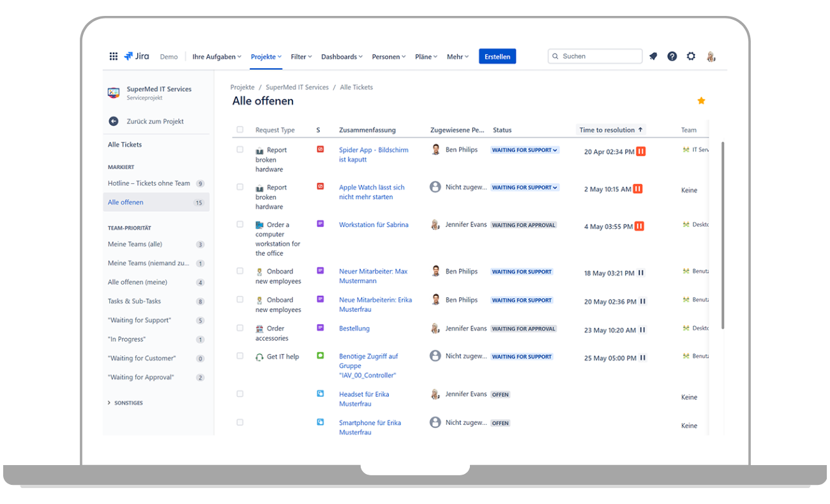Click the pause icon for 23 May 10:20 AM

pyautogui.click(x=642, y=330)
